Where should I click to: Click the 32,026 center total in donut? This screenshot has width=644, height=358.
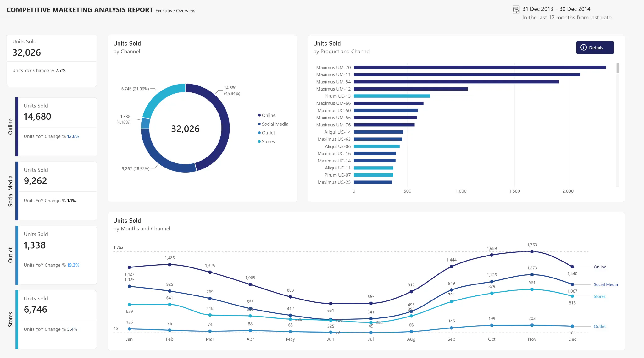coord(185,129)
